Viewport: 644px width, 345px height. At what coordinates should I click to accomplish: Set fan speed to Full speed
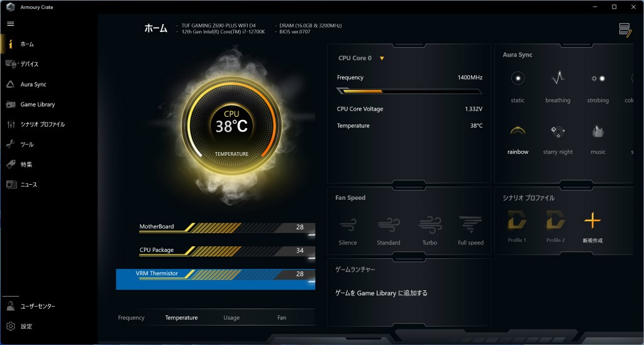point(470,224)
